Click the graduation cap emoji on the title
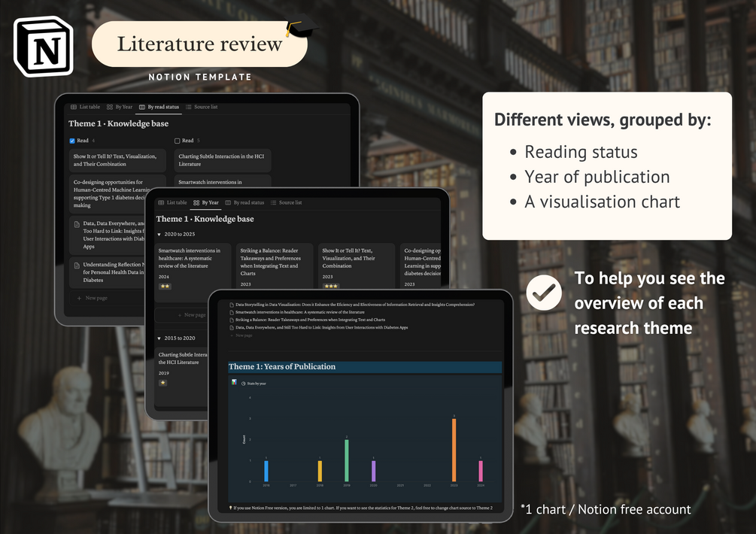This screenshot has height=534, width=756. tap(302, 26)
